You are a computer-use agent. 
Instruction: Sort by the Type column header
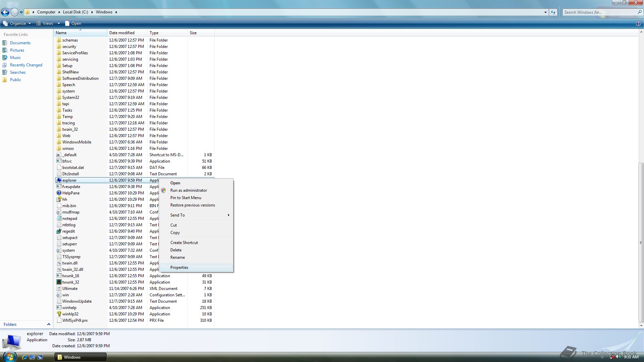tap(167, 33)
